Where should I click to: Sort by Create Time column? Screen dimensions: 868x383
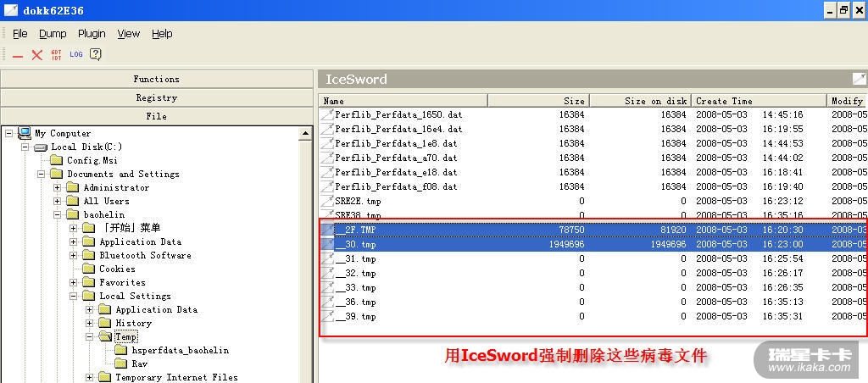coord(759,101)
